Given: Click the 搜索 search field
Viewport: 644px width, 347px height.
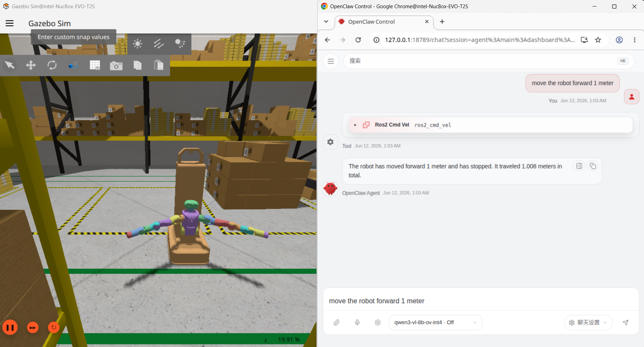Looking at the screenshot, I should [489, 61].
